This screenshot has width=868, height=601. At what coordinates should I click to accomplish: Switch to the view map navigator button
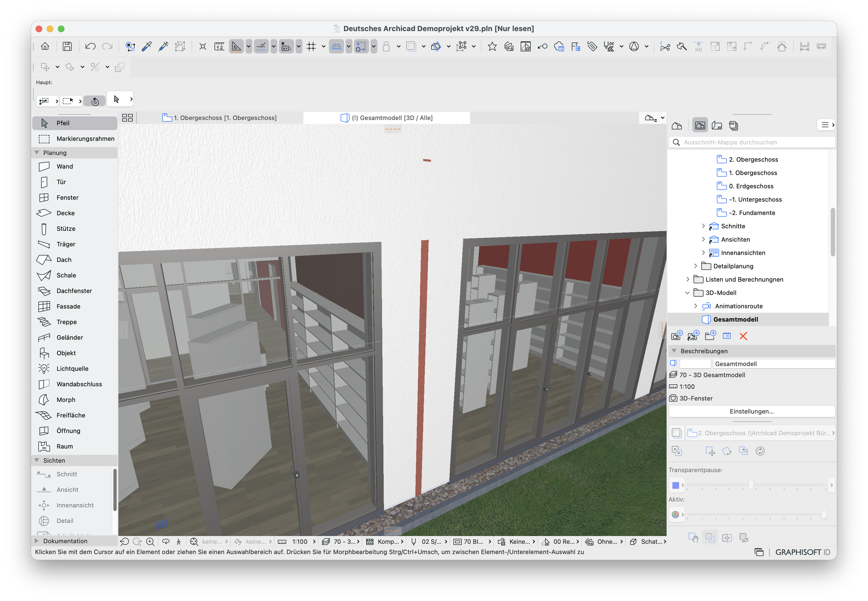[700, 126]
